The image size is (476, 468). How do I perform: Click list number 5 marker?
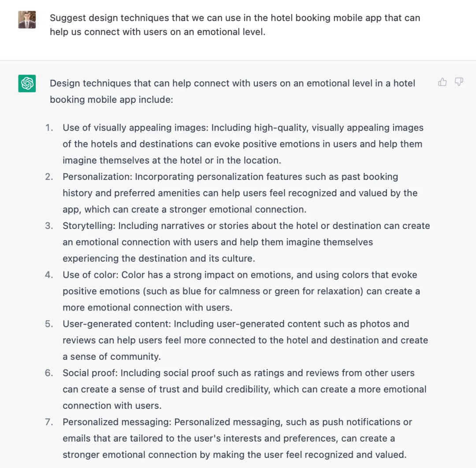coord(49,324)
